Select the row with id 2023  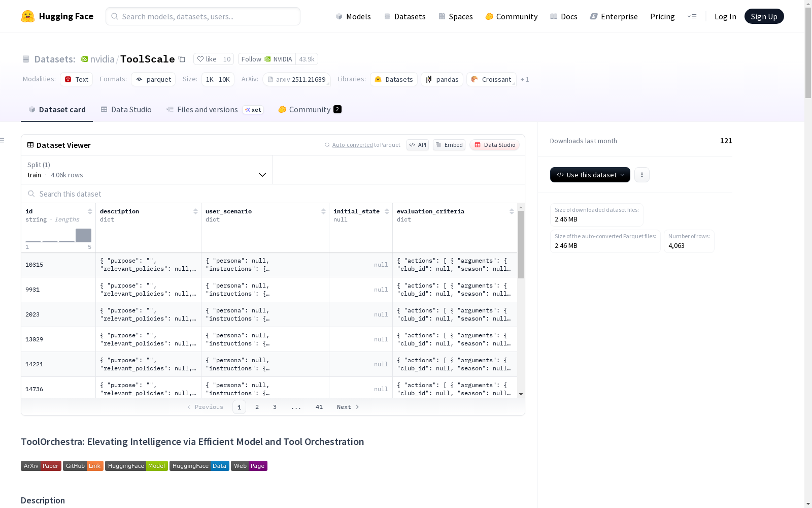(x=269, y=314)
